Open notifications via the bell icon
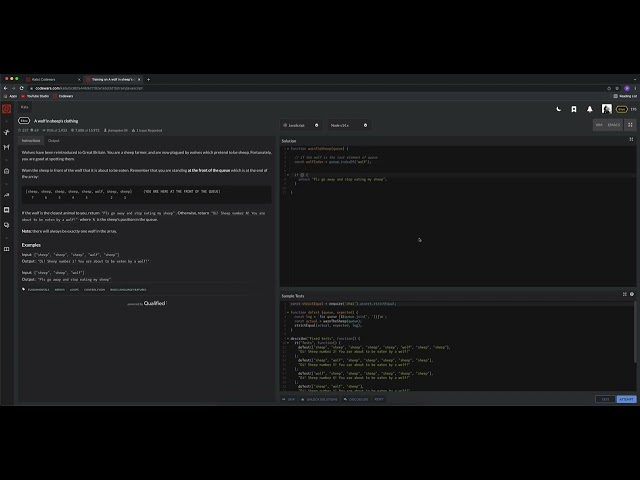 coord(589,109)
